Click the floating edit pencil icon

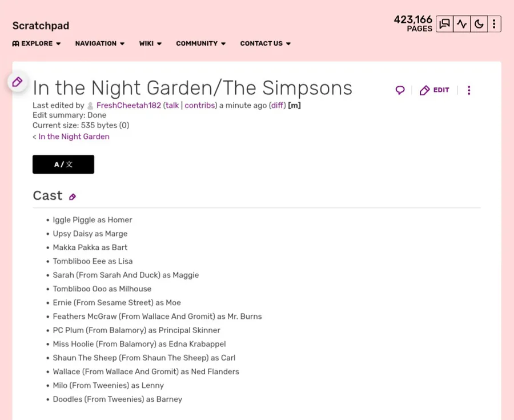(x=17, y=82)
